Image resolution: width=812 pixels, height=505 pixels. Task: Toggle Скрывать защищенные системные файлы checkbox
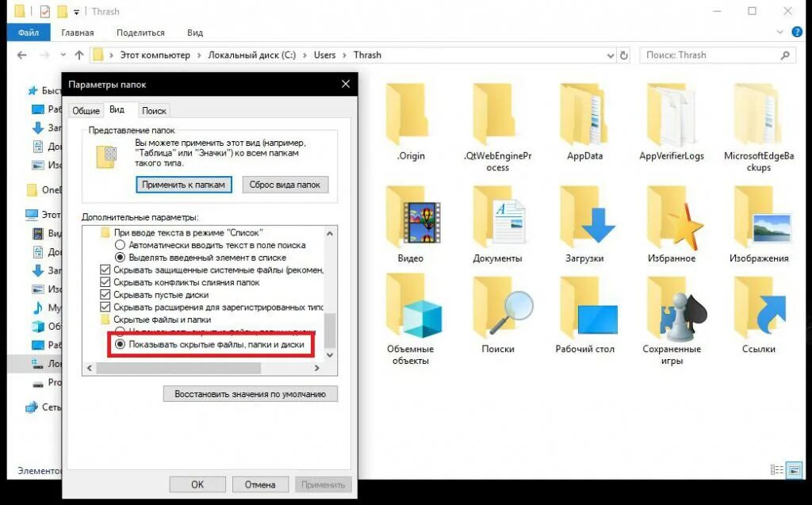(105, 270)
